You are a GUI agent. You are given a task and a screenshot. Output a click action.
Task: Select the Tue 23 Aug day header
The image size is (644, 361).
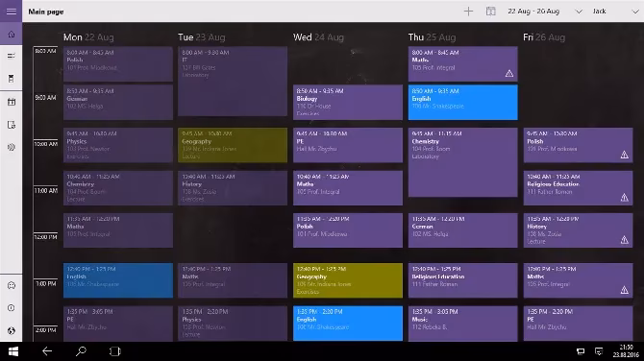[202, 37]
